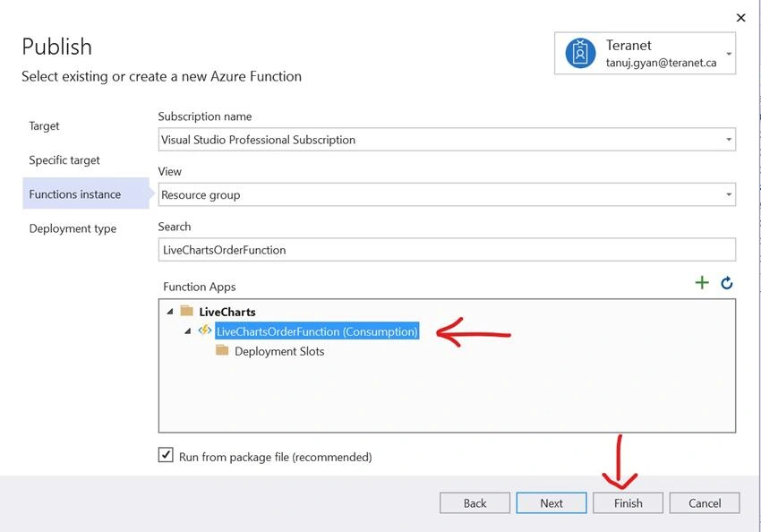Viewport: 761px width, 532px height.
Task: Select LiveChartsOrderFunction (Consumption) in the tree
Action: 317,331
